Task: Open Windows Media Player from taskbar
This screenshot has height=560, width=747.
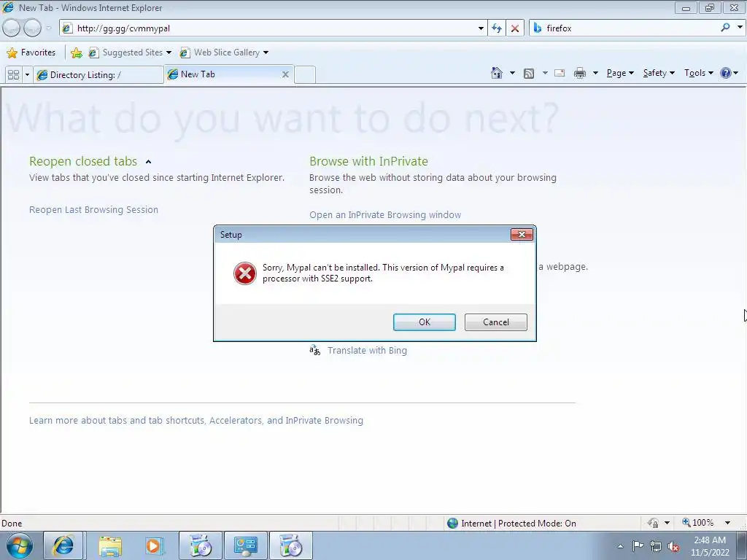Action: [x=154, y=546]
